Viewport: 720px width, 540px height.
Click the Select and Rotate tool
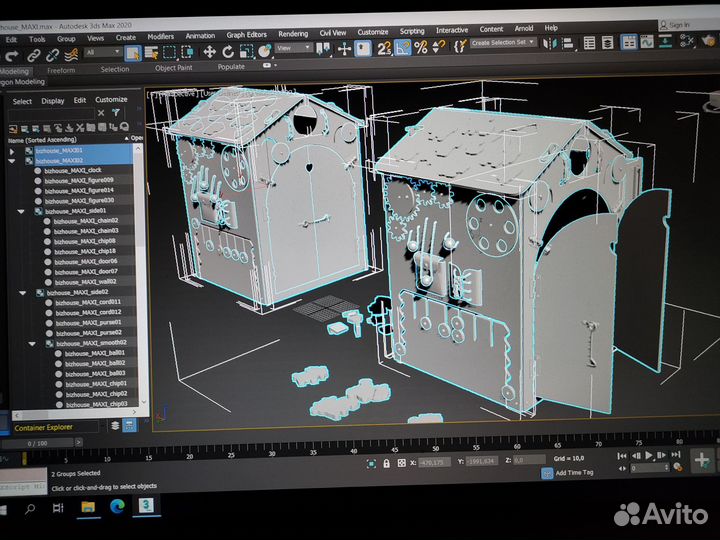coord(228,50)
